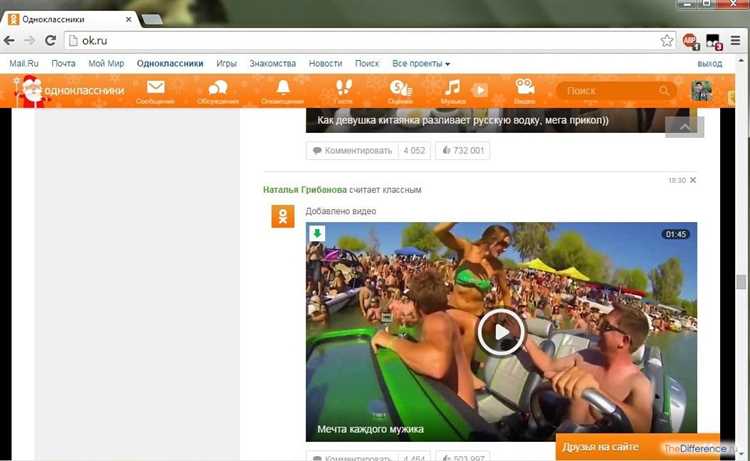Open Оповещения bell icon
This screenshot has width=750, height=461.
282,89
